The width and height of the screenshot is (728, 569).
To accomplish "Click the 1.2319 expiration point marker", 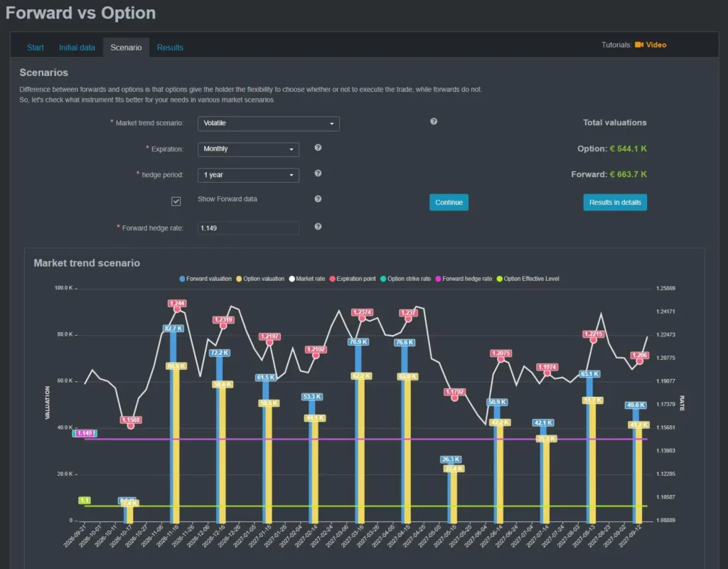I will click(223, 326).
